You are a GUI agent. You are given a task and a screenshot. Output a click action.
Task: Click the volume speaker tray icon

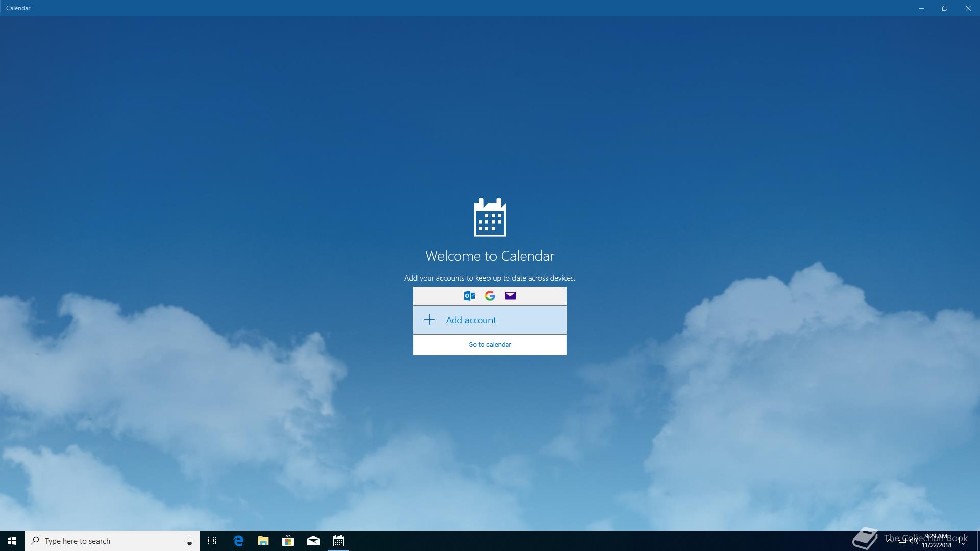914,541
